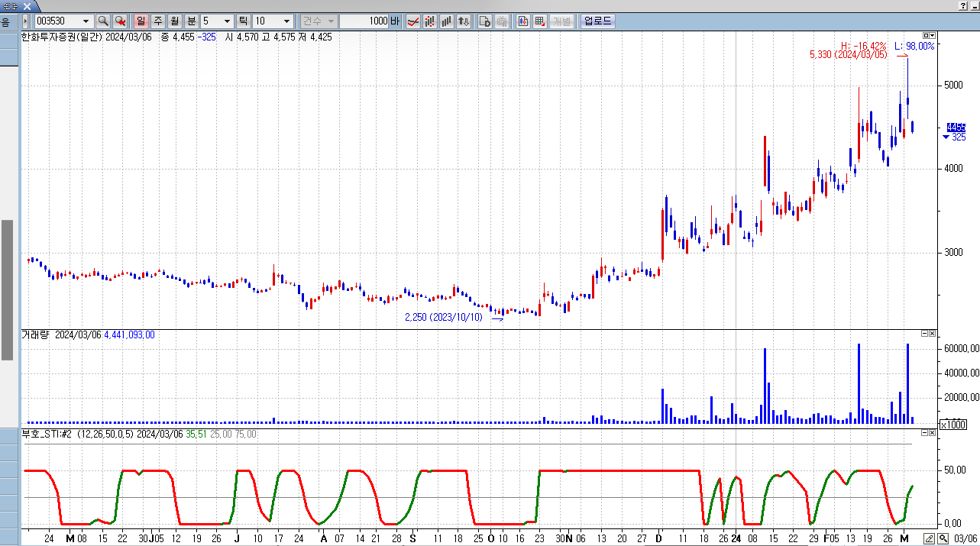
Task: Click the pencil drawing icon at bottom right
Action: coord(929,538)
